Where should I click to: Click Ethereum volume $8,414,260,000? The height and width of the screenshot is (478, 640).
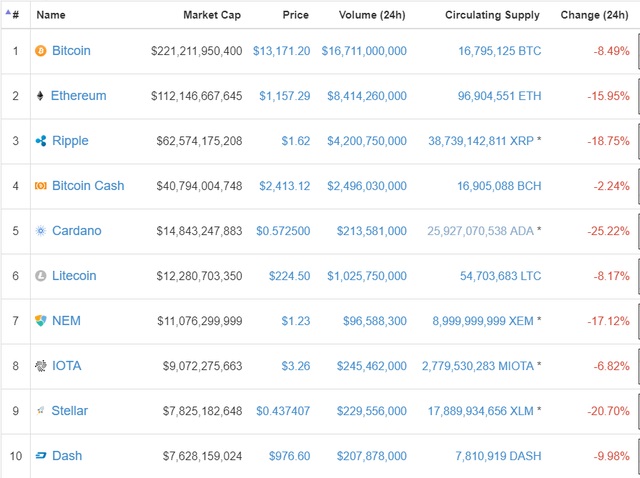pos(367,96)
